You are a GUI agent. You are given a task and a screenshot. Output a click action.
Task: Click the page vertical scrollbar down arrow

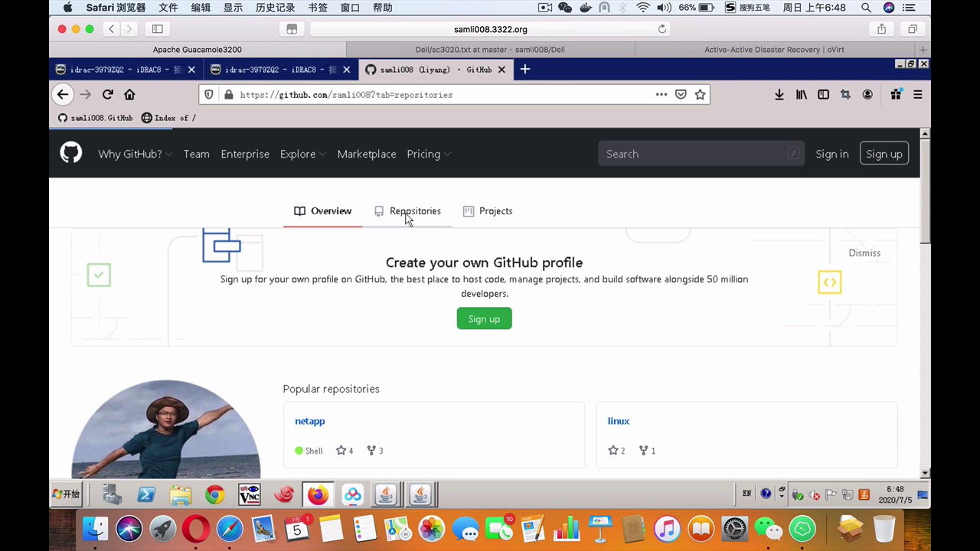pos(925,473)
